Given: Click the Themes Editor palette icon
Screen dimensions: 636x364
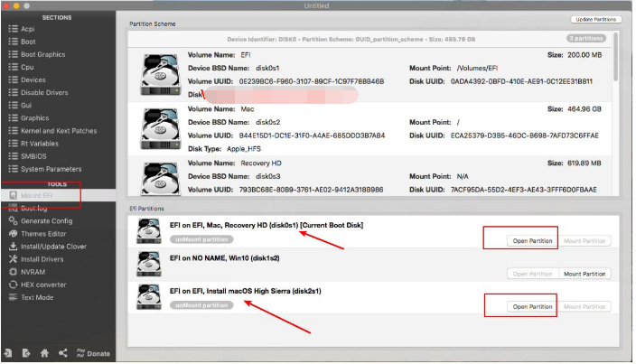Looking at the screenshot, I should pos(13,233).
